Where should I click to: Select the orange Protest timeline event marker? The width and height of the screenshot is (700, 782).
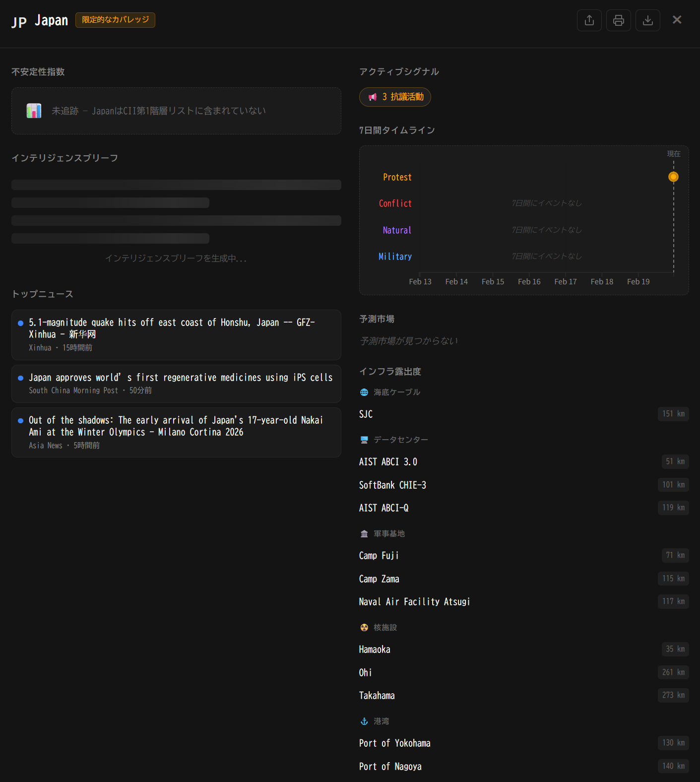673,177
